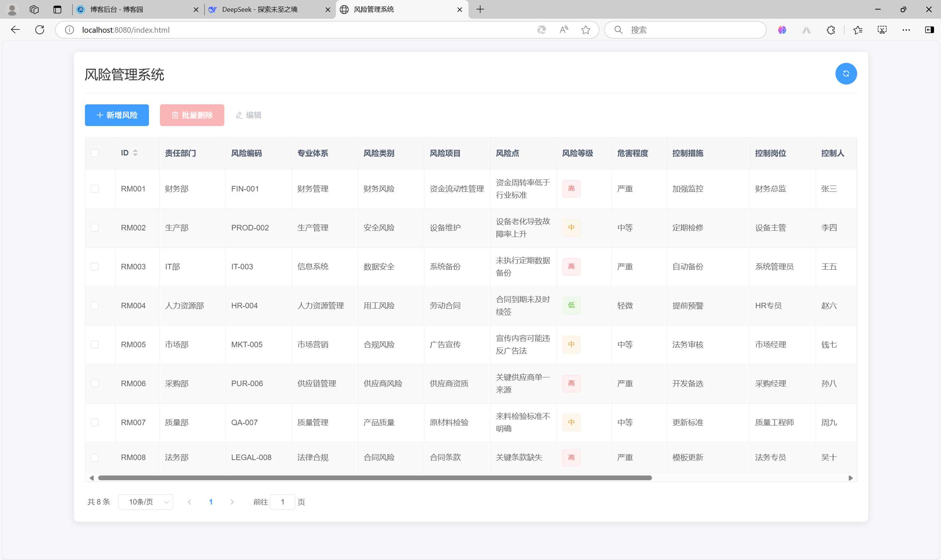Image resolution: width=941 pixels, height=560 pixels.
Task: Check the row RM001 checkbox
Action: (95, 189)
